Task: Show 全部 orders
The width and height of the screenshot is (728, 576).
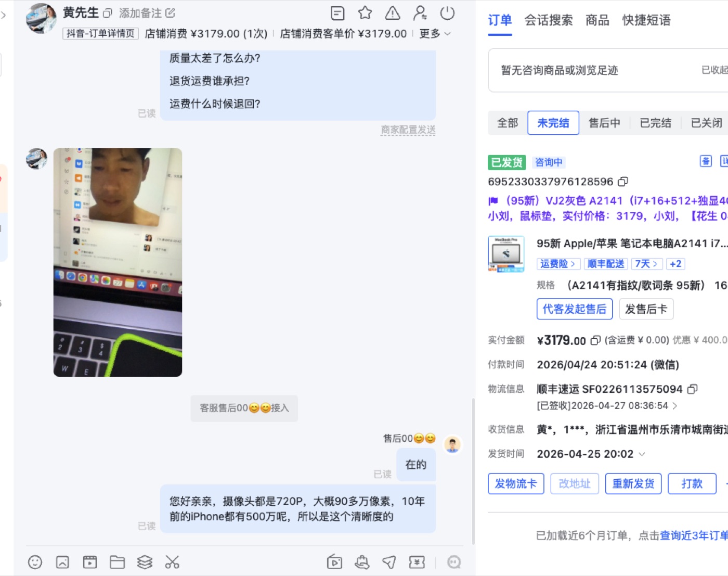Action: 508,123
